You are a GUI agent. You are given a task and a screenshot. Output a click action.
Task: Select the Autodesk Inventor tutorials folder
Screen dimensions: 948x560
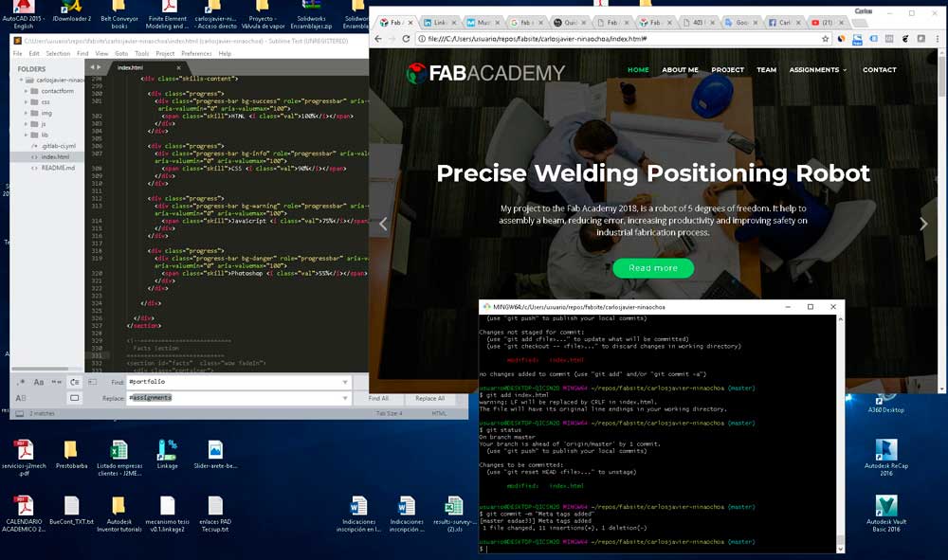[x=119, y=514]
